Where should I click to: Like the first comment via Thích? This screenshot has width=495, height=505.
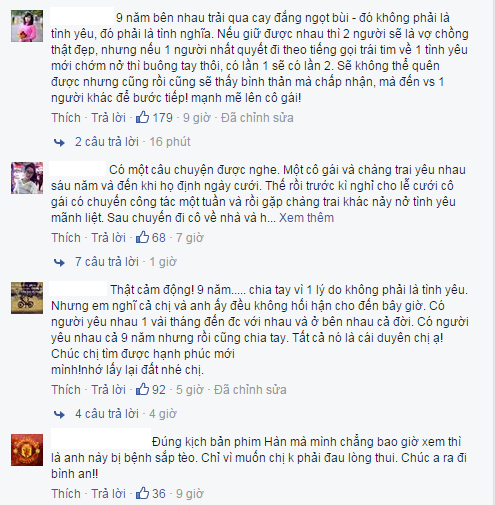click(66, 118)
